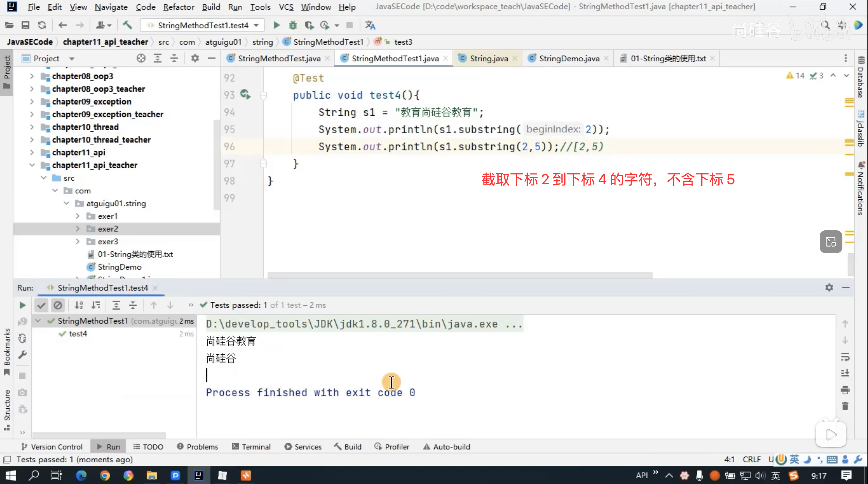Click the Translate icon in toolbar
This screenshot has width=868, height=484.
(370, 25)
